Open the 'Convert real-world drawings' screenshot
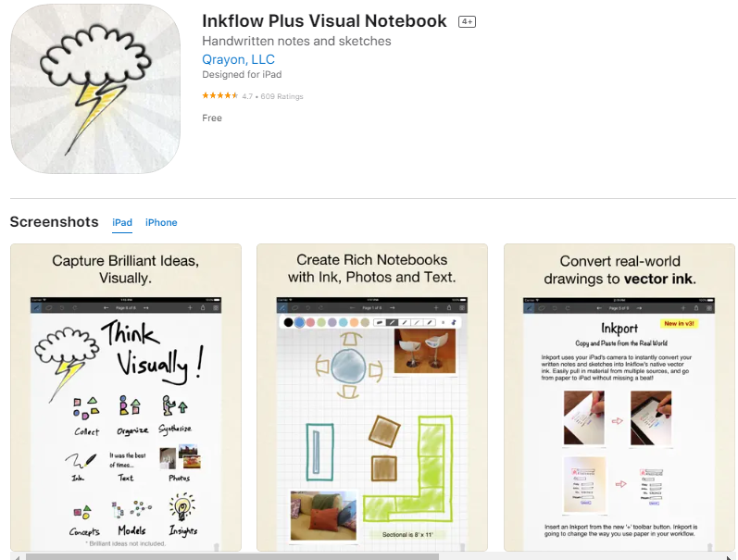Image resolution: width=738 pixels, height=560 pixels. pos(619,397)
